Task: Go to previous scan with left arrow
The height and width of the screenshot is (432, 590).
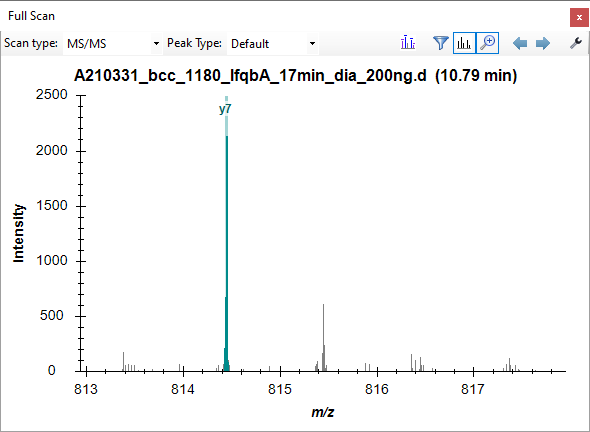Action: (520, 43)
